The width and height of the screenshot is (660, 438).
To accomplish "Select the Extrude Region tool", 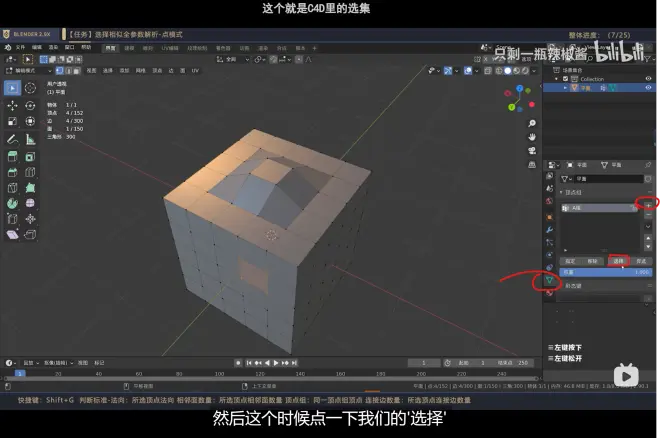I will click(x=12, y=157).
